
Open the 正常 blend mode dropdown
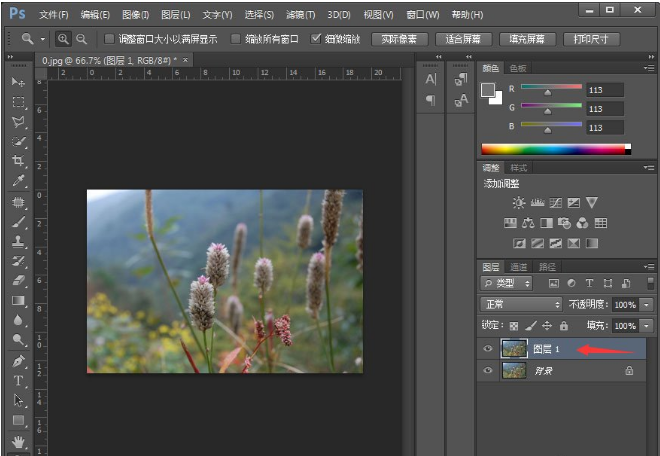[521, 304]
